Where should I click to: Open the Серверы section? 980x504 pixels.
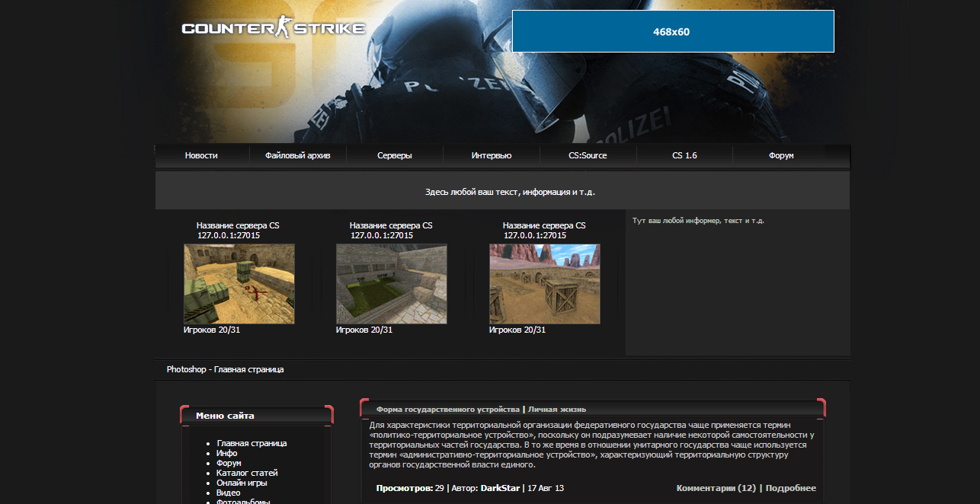tap(395, 155)
